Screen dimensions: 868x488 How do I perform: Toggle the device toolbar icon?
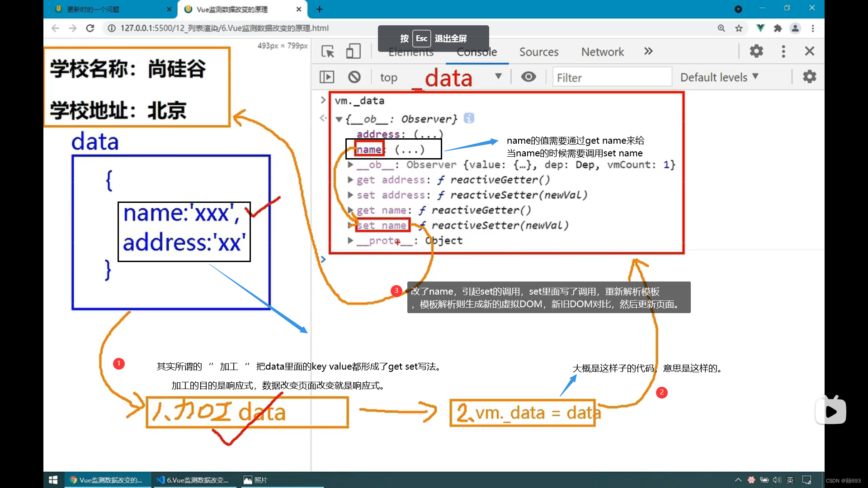point(353,52)
